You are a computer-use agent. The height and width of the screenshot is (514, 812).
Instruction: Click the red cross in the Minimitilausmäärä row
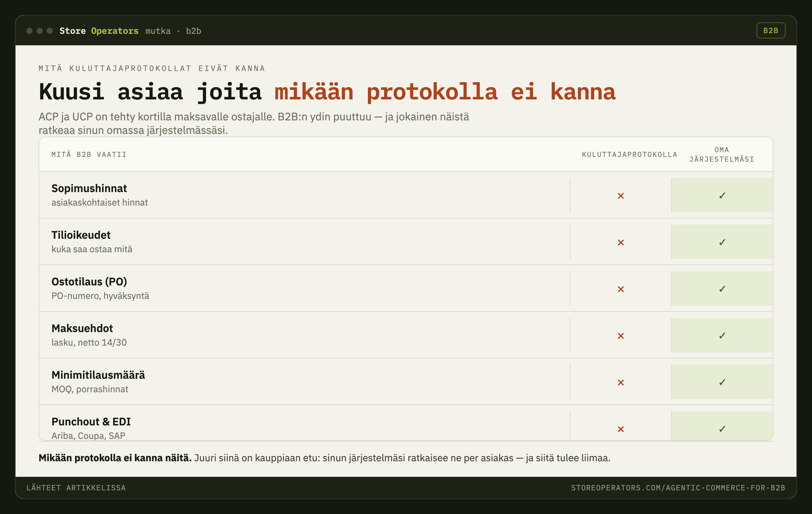pos(621,382)
